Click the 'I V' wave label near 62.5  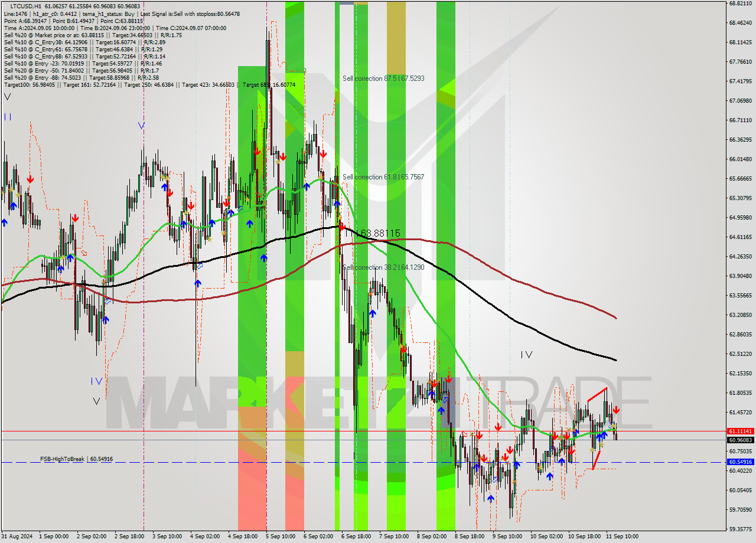click(x=526, y=355)
